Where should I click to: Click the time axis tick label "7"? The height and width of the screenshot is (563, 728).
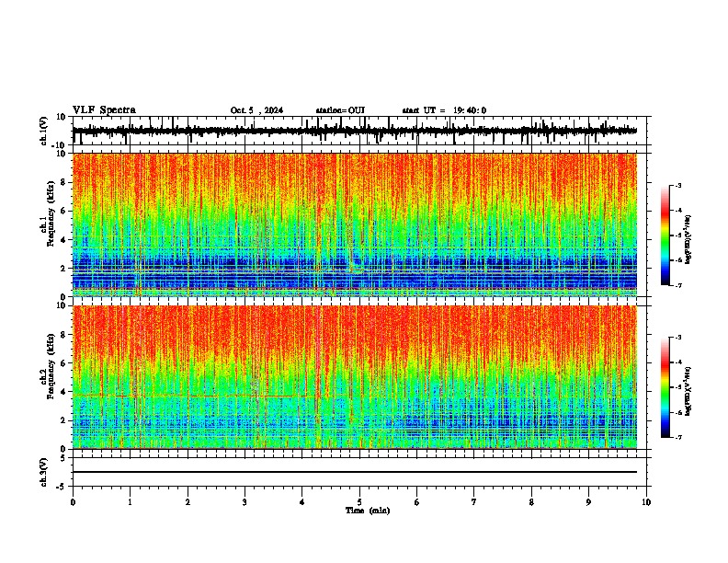(x=474, y=502)
